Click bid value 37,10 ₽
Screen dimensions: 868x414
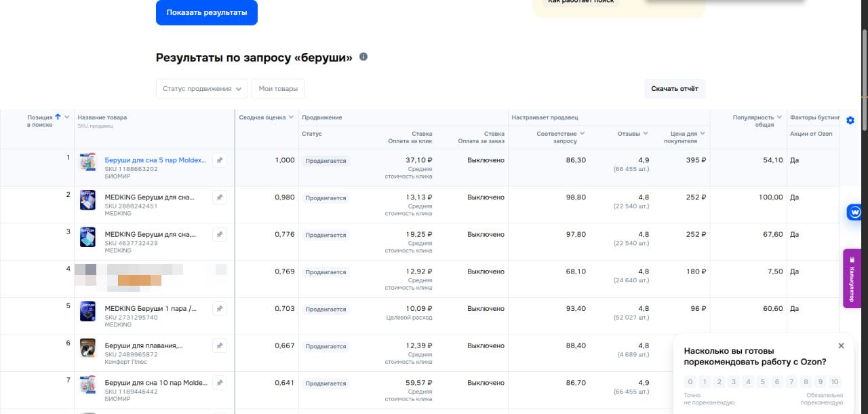pyautogui.click(x=419, y=160)
